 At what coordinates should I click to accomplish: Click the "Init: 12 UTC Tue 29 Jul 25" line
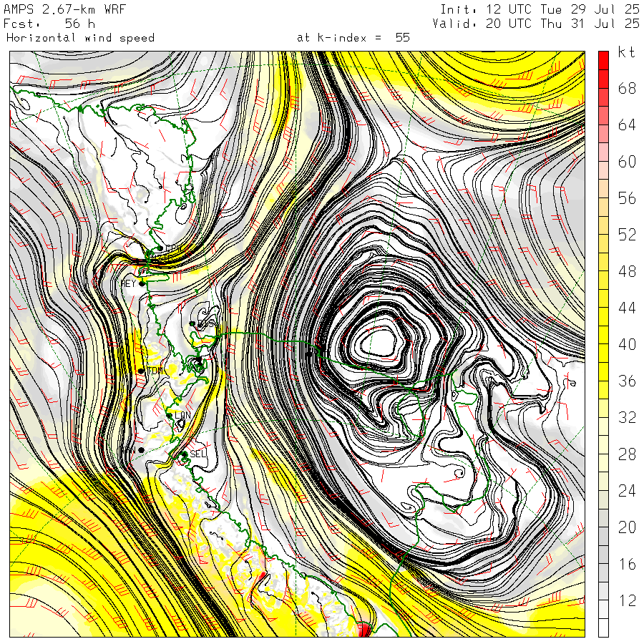coord(540,9)
